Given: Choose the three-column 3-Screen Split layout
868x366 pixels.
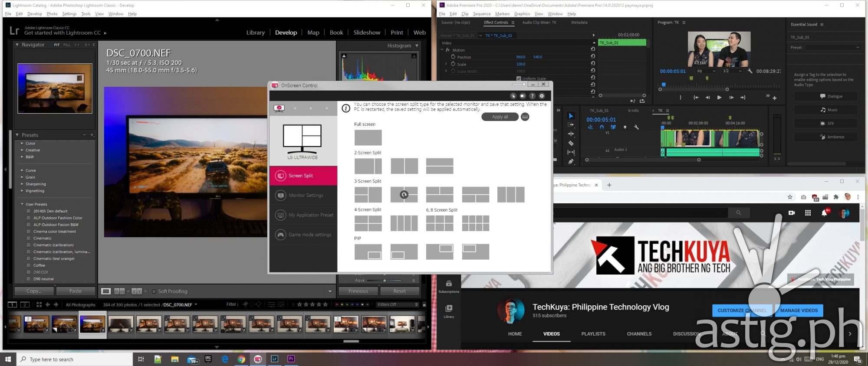Looking at the screenshot, I should point(510,195).
